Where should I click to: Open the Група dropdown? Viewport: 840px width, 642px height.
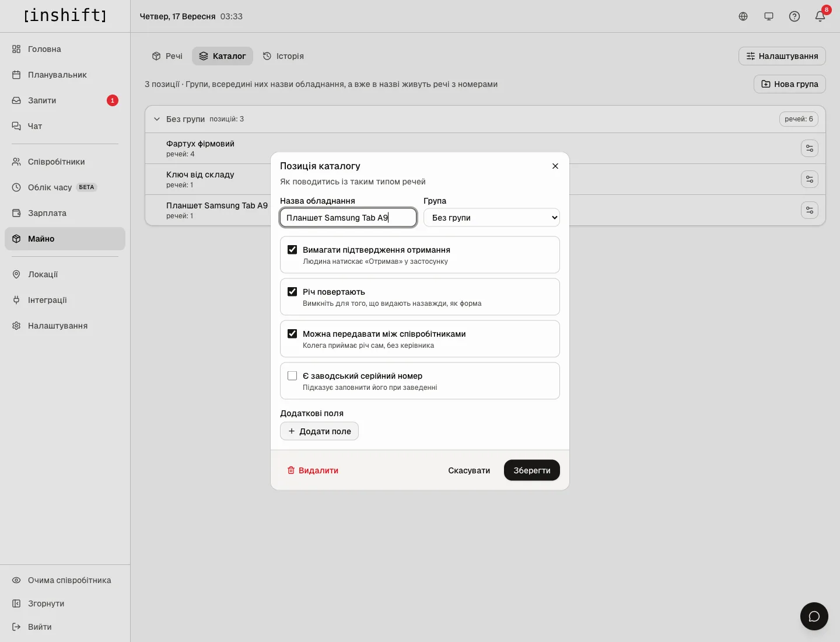tap(492, 218)
